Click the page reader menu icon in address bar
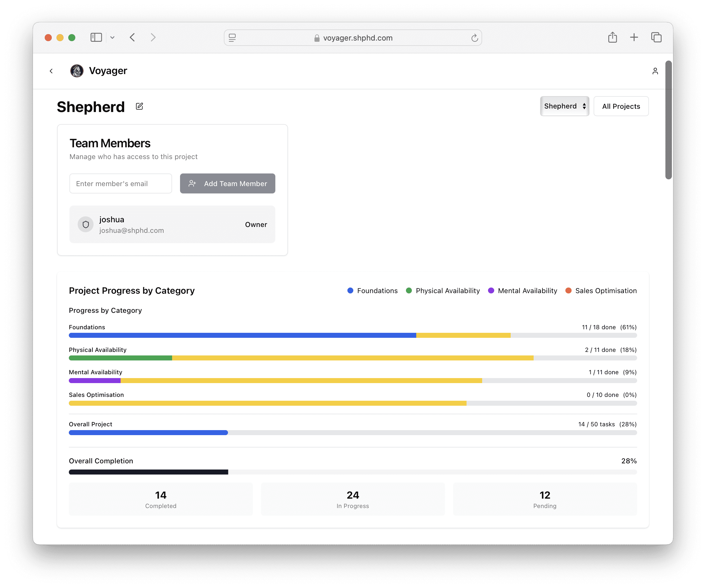706x588 pixels. [x=232, y=38]
